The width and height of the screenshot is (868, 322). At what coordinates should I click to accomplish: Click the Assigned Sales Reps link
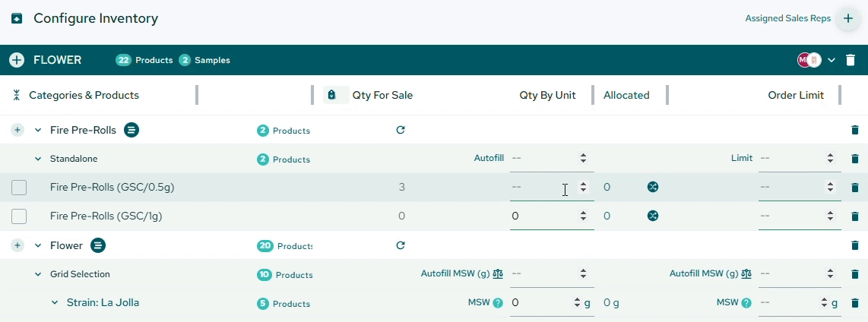coord(787,18)
